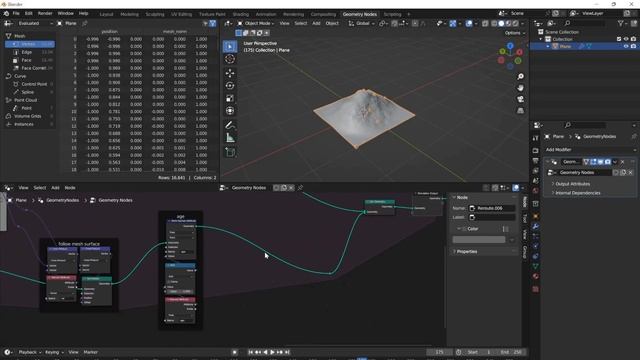Click the node Name field
The height and width of the screenshot is (360, 640).
(x=492, y=208)
